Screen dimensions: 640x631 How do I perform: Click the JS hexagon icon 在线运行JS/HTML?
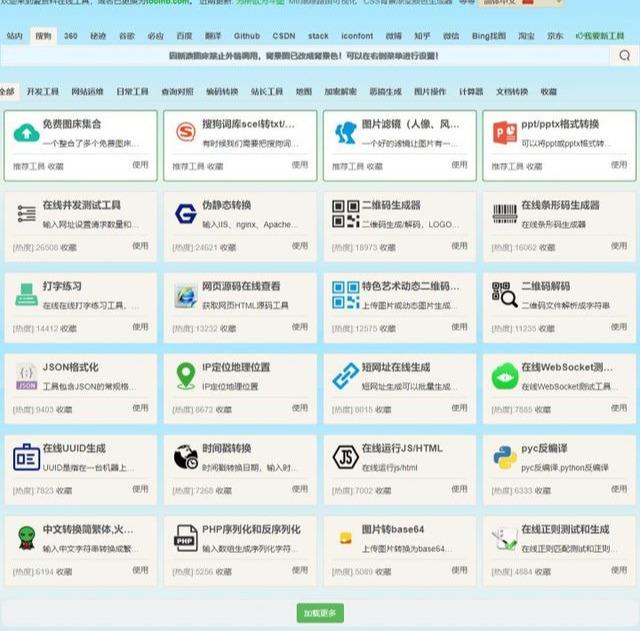(x=345, y=457)
